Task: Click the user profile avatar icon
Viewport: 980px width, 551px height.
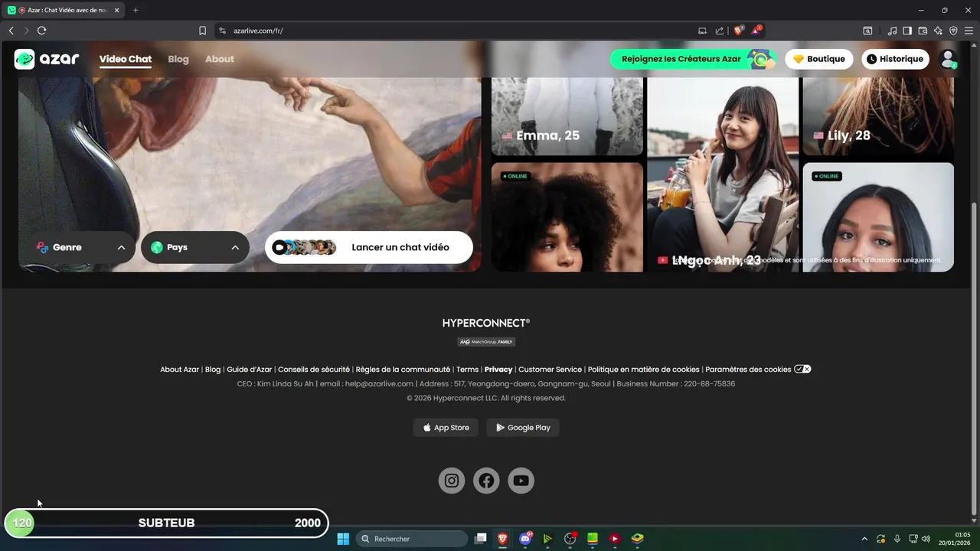Action: tap(948, 59)
